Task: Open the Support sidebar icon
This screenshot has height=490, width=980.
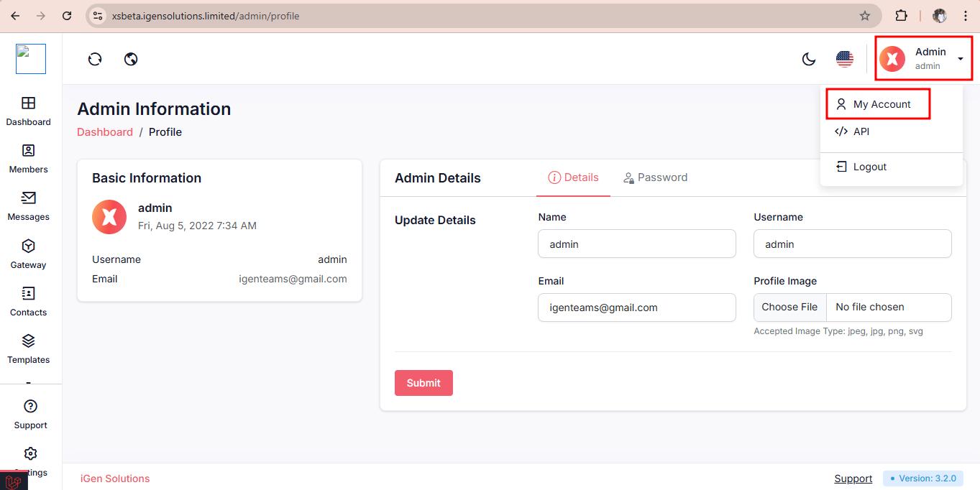Action: point(30,414)
